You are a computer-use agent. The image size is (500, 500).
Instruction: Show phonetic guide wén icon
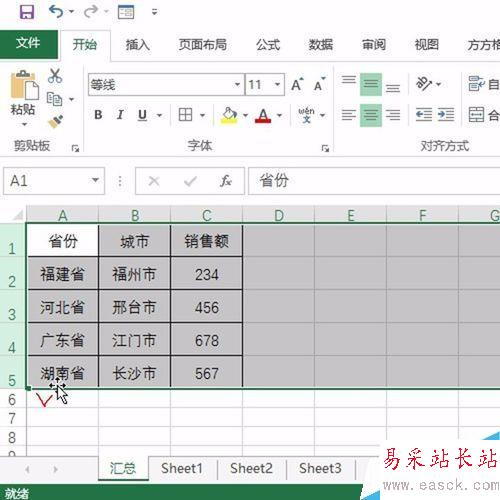306,115
